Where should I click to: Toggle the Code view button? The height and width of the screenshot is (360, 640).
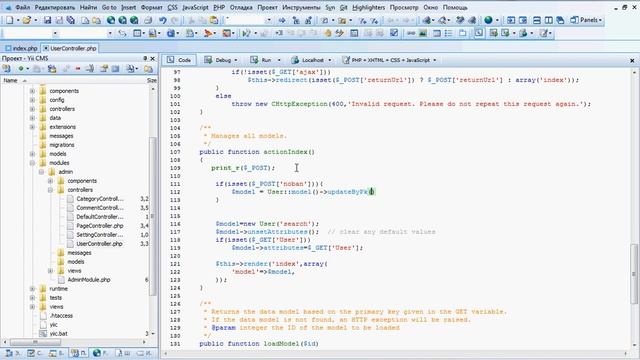point(179,60)
